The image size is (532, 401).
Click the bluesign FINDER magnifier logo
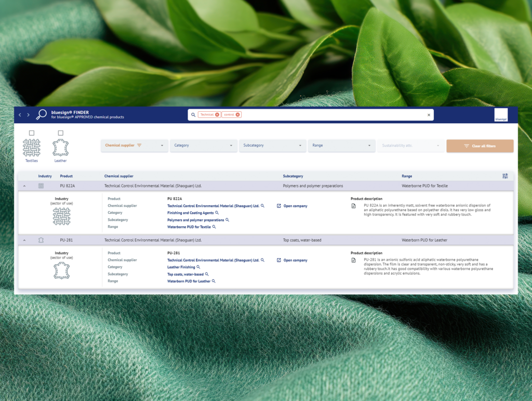(41, 114)
